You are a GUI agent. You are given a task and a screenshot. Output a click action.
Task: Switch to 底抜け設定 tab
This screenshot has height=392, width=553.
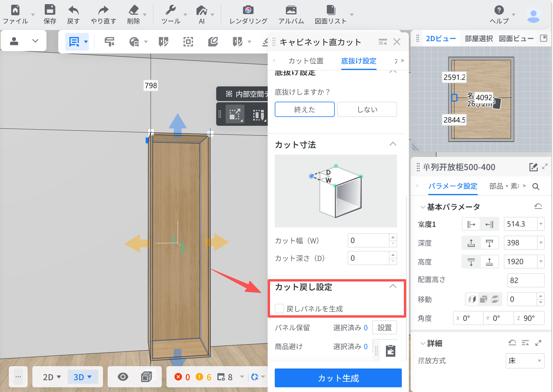(359, 61)
